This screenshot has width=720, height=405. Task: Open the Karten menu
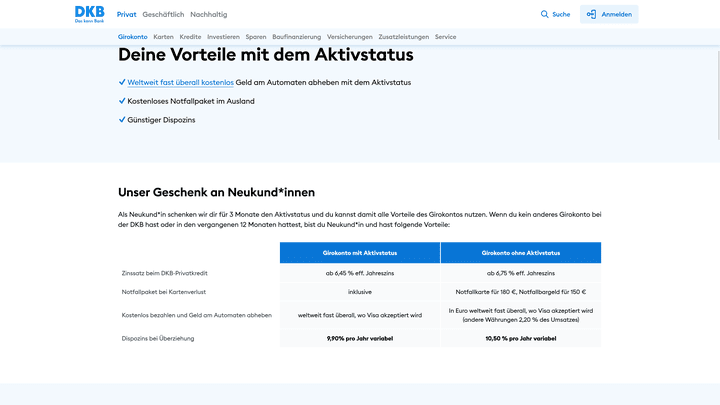[x=163, y=37]
